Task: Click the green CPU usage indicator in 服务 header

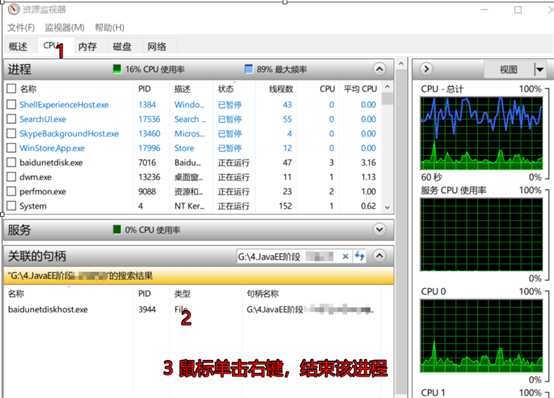Action: 117,229
